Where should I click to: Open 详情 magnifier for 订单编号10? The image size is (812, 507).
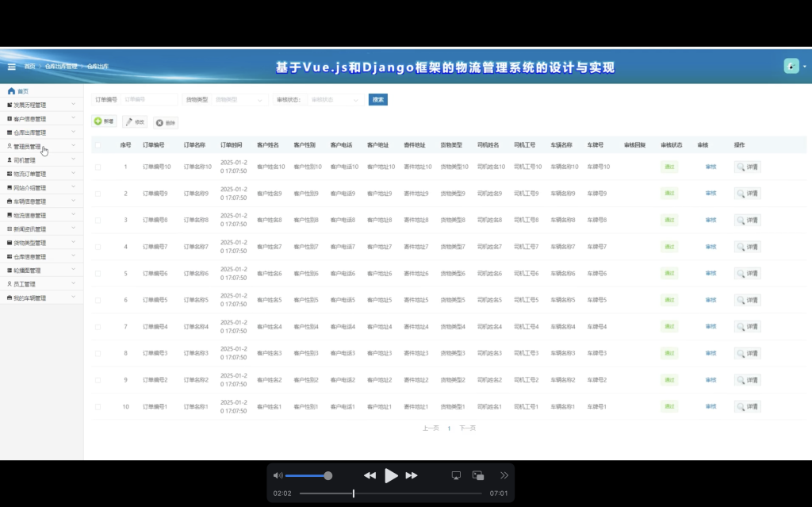[x=747, y=167]
